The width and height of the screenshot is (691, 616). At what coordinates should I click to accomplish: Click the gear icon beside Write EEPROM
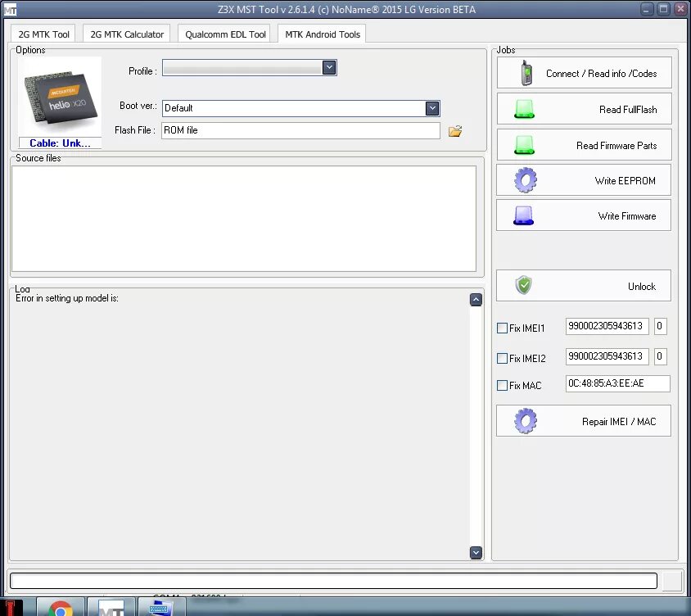click(x=526, y=180)
